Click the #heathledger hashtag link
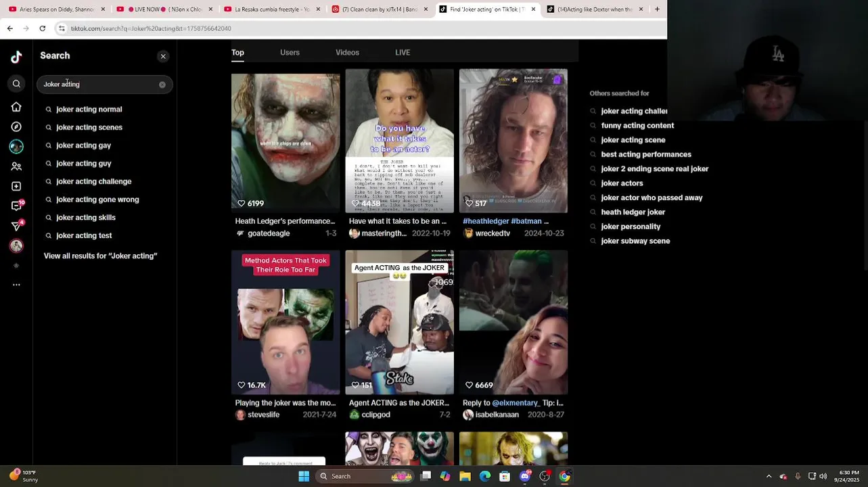 pyautogui.click(x=485, y=221)
